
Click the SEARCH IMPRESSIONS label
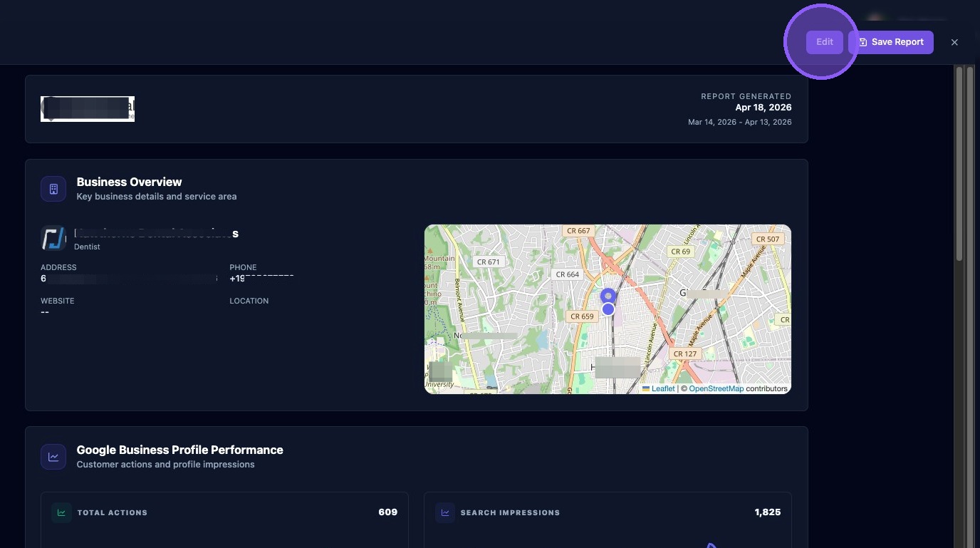coord(510,512)
